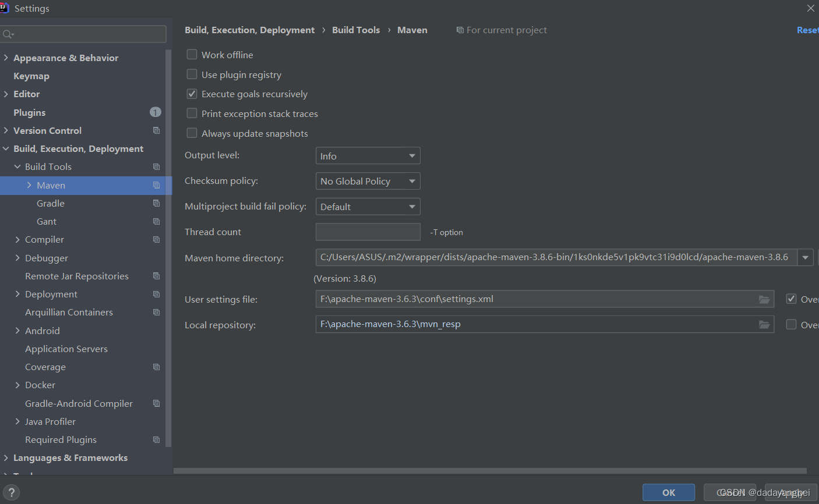Viewport: 819px width, 504px height.
Task: Select Keymap settings page
Action: 31,76
